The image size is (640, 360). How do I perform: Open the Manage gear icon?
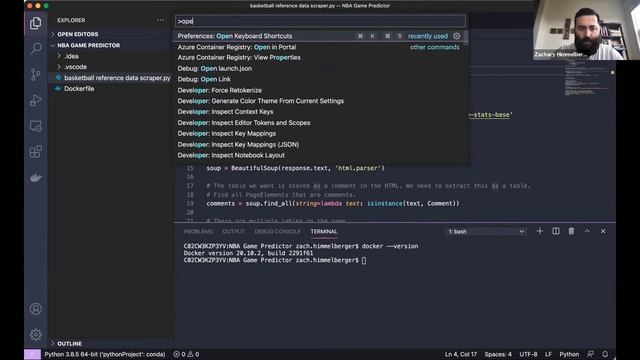coord(36,335)
